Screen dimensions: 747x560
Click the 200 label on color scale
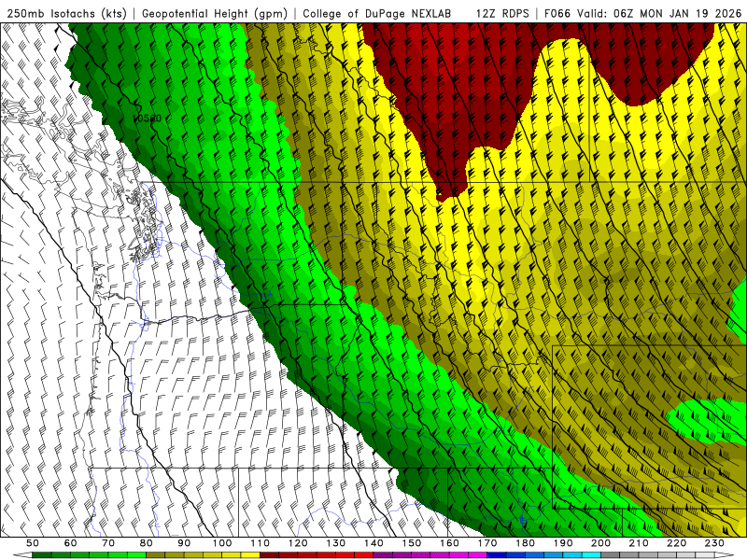pos(601,543)
